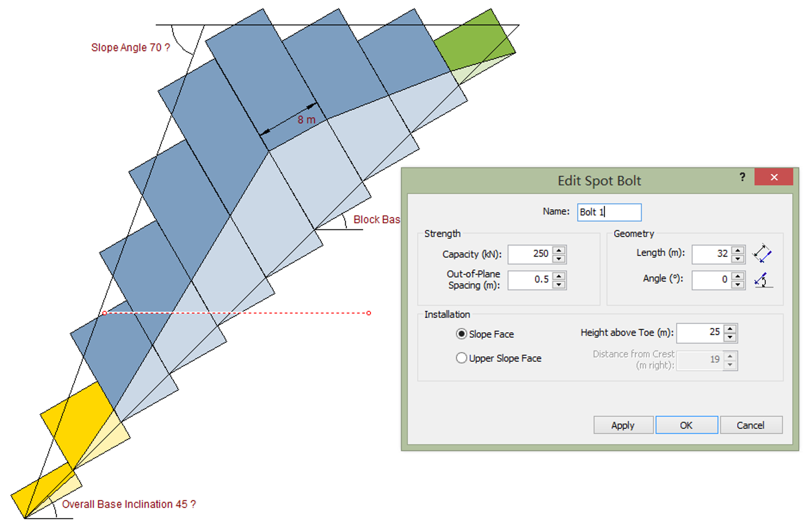Viewport: 810px width, 532px height.
Task: Click the bolt Name text field
Action: pos(609,213)
